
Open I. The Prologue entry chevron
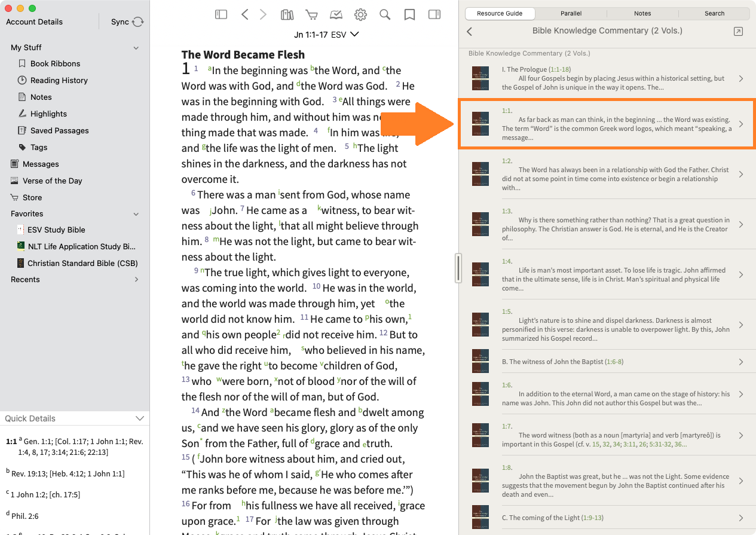click(741, 78)
